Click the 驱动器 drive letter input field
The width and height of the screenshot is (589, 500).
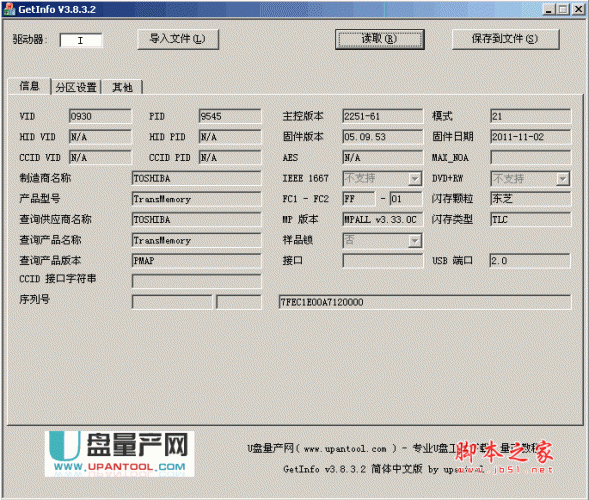click(x=81, y=40)
